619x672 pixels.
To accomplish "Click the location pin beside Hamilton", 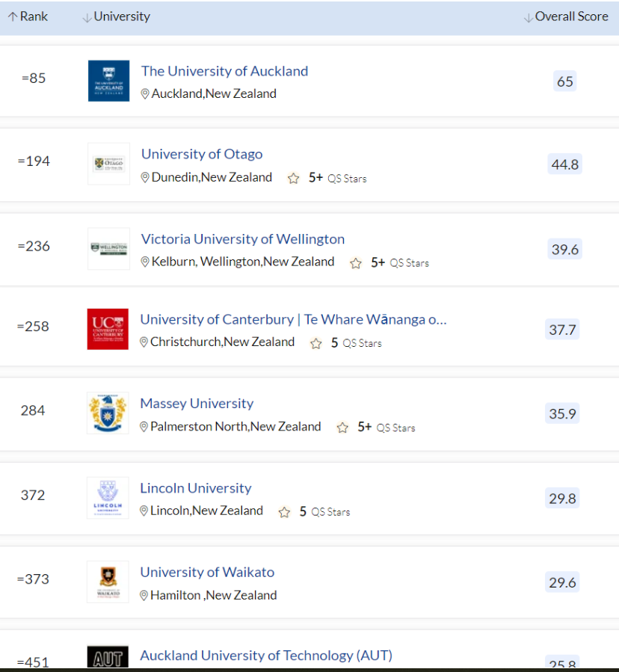I will [144, 595].
